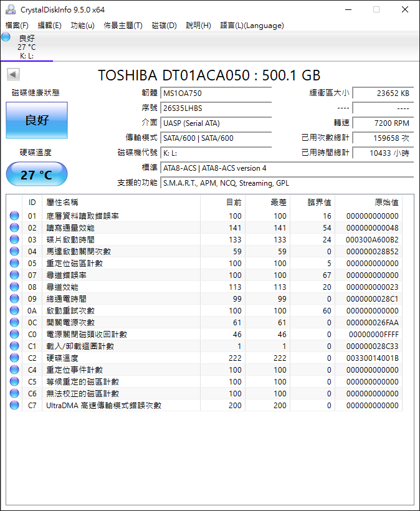Click the TOSHIBA DT01ACA050 disk title
This screenshot has width=420, height=511.
click(x=209, y=75)
